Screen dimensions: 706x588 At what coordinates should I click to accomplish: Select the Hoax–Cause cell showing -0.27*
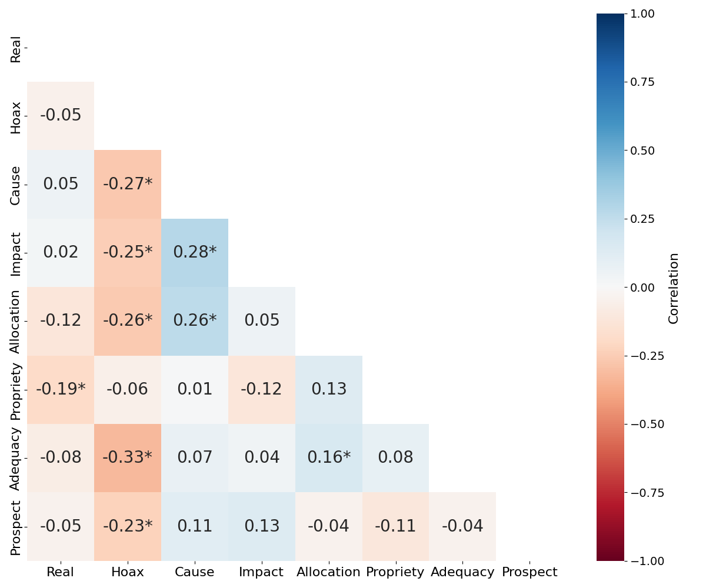pyautogui.click(x=128, y=184)
